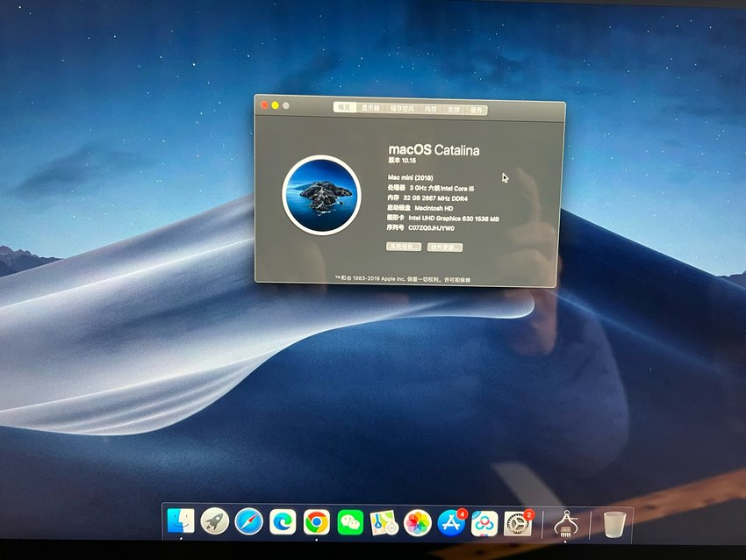Viewport: 746px width, 560px height.
Task: Open WeChat from the Dock
Action: click(x=350, y=522)
